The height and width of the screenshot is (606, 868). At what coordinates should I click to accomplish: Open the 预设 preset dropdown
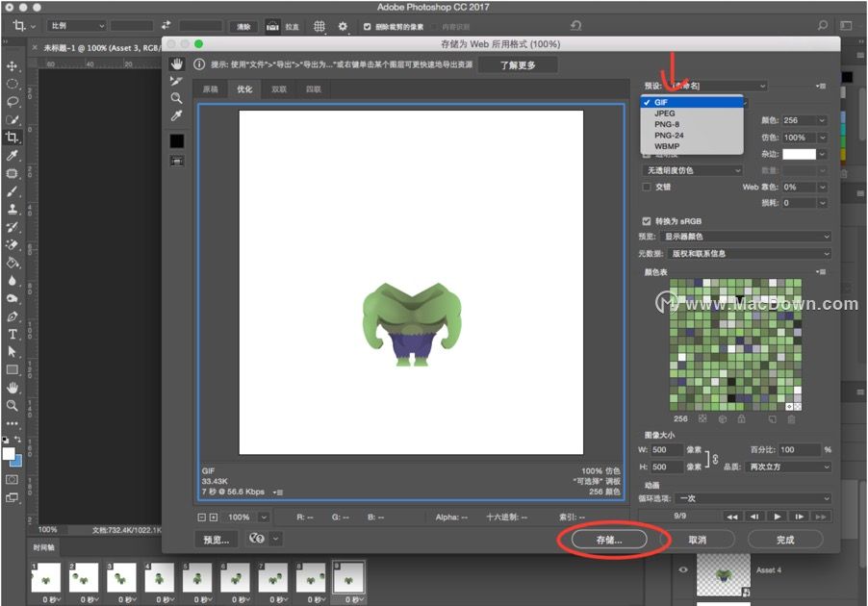[x=719, y=87]
